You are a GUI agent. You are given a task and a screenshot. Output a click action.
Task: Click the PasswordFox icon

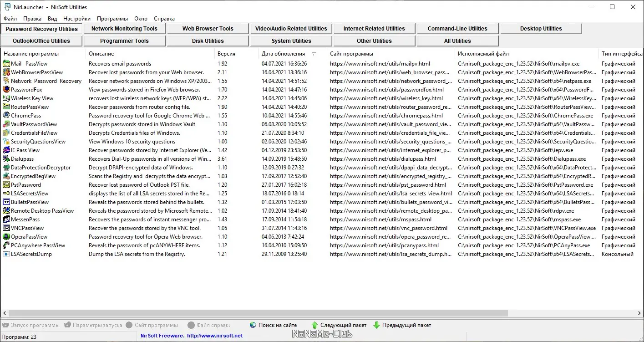pos(6,90)
